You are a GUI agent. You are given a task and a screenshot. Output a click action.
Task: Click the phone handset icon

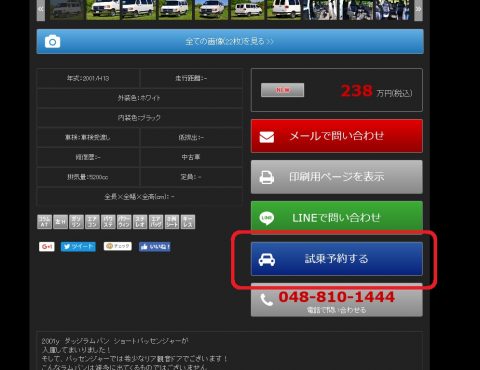(x=267, y=300)
